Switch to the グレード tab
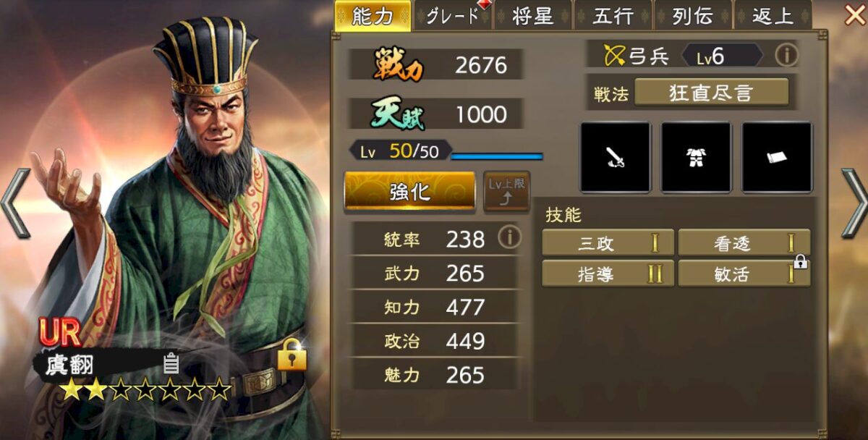The width and height of the screenshot is (868, 440). pyautogui.click(x=452, y=16)
